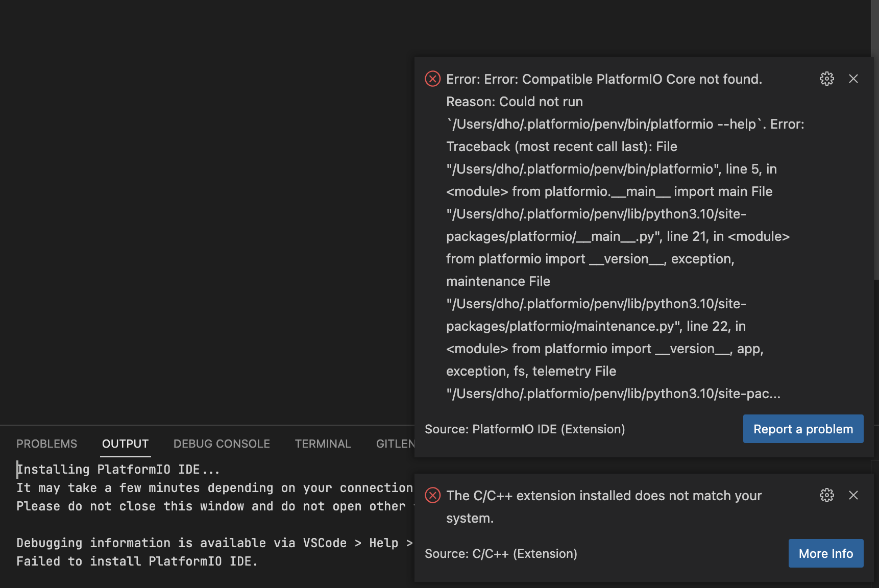Click the Installing PlatformIO IDE output line
The height and width of the screenshot is (588, 879).
(117, 469)
